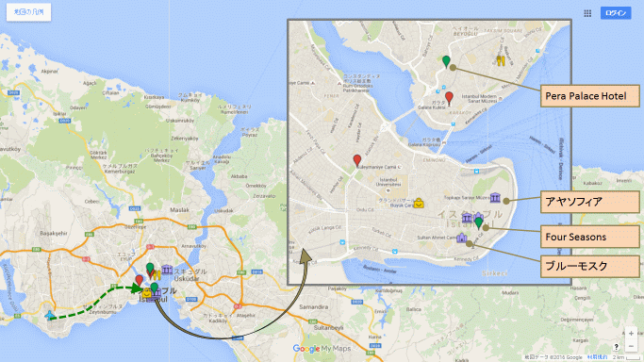Open the map legend button
Screen dimensions: 644x362
point(28,12)
